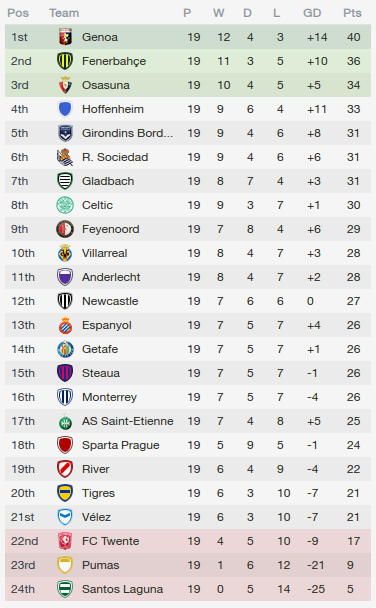Screen dimensions: 376x608
Task: Select the Villarreal crest icon
Action: click(x=65, y=253)
